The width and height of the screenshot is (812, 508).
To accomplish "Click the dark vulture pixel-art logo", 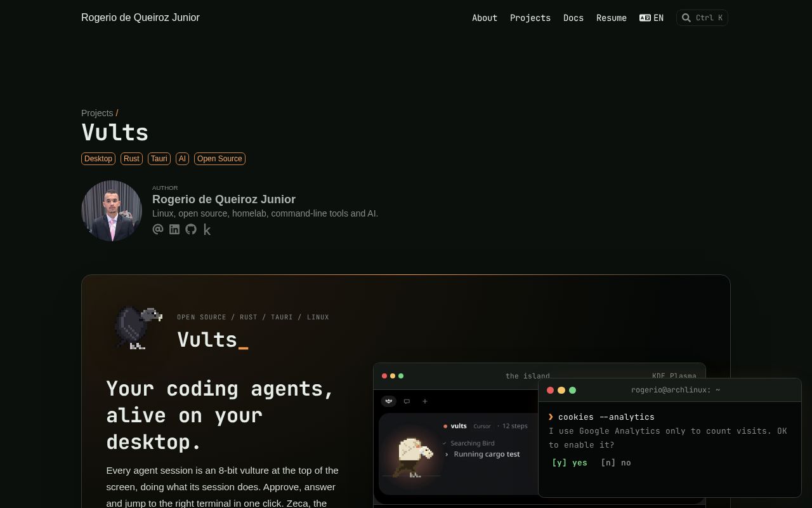I will 138,328.
